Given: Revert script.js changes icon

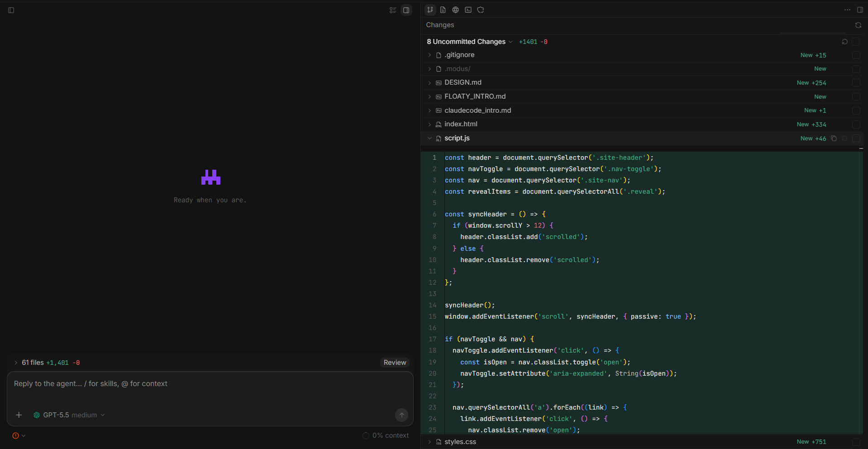Looking at the screenshot, I should tap(844, 139).
